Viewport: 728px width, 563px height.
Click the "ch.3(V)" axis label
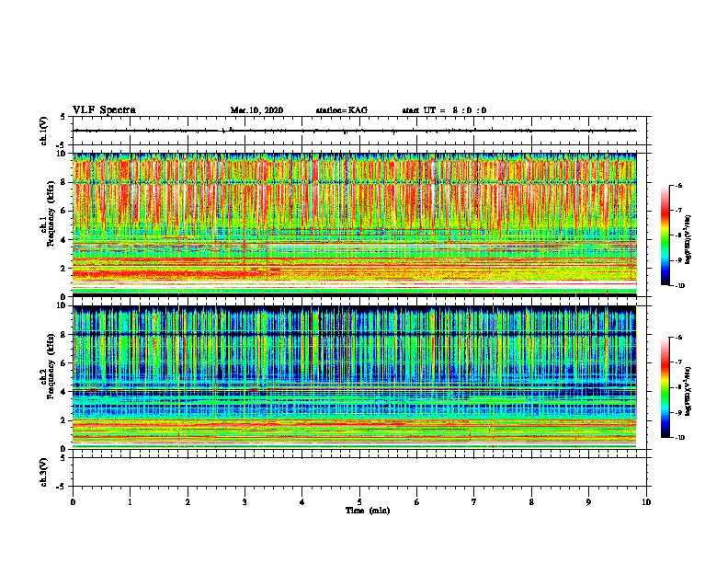tap(43, 472)
